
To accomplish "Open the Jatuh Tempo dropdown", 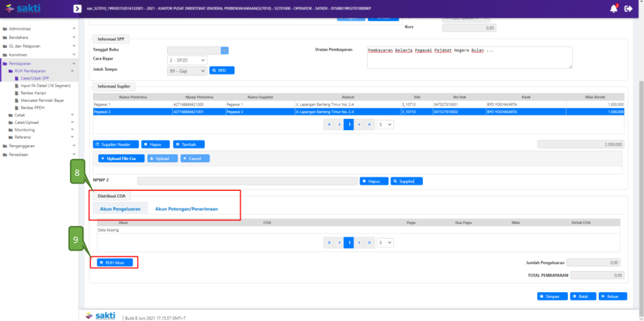I will (x=187, y=70).
